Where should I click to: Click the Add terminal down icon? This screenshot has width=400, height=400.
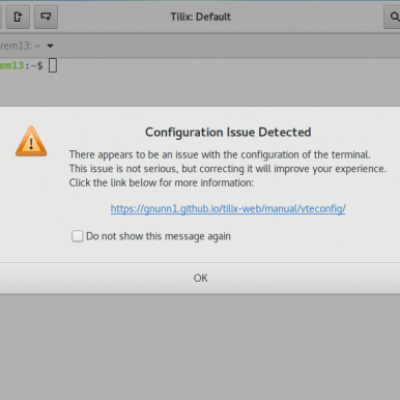pos(46,17)
